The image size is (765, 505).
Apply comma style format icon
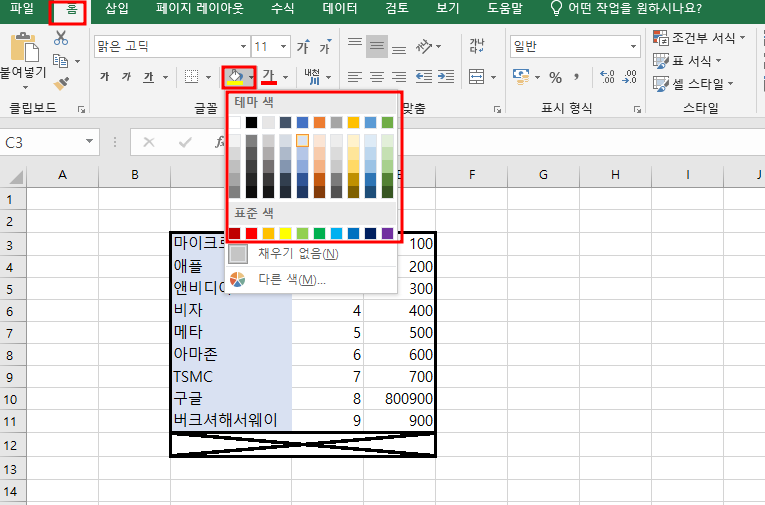pos(577,77)
